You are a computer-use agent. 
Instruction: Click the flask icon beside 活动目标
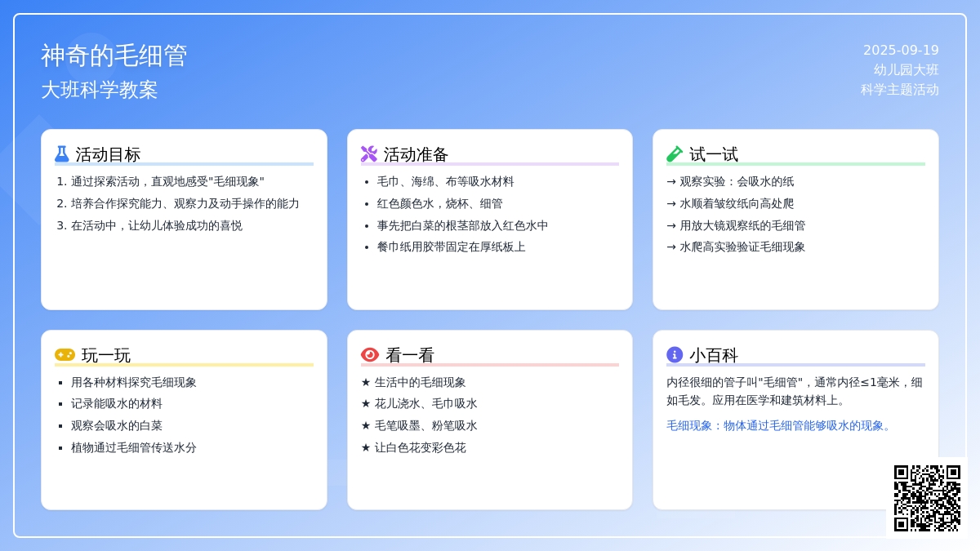(x=62, y=153)
